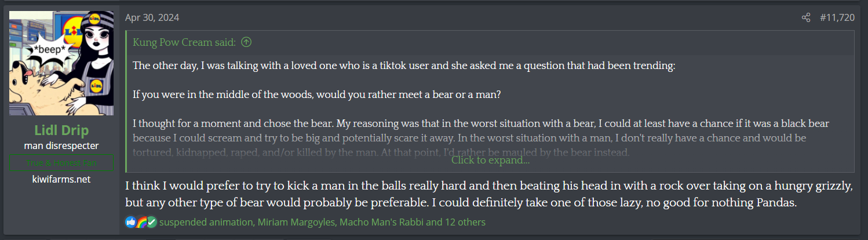Click the "man disrespecter" user title

61,146
